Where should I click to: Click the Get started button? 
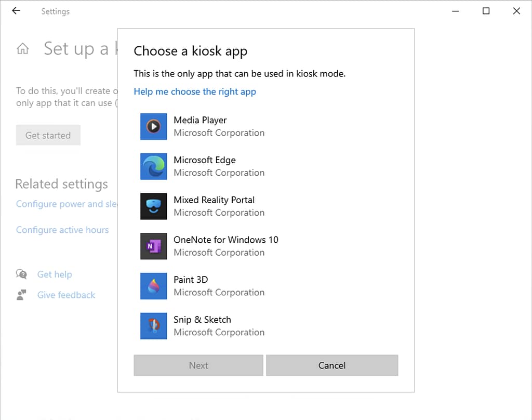click(x=48, y=135)
